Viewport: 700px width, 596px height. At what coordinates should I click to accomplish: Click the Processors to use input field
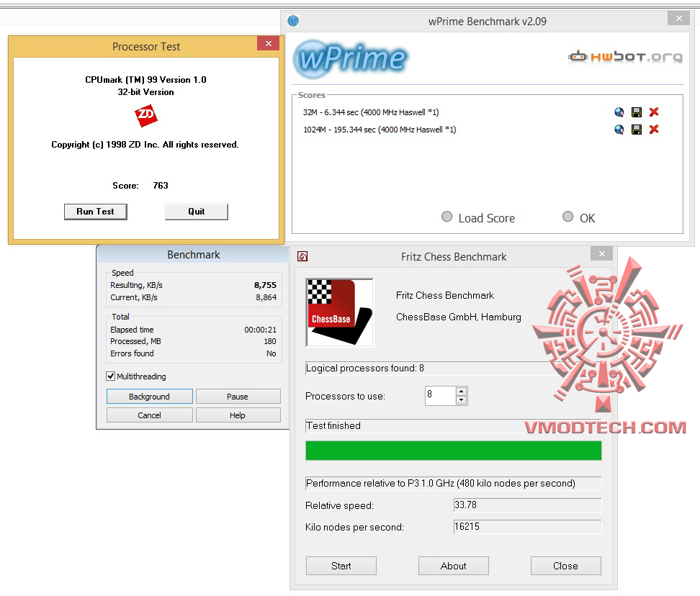[x=440, y=396]
